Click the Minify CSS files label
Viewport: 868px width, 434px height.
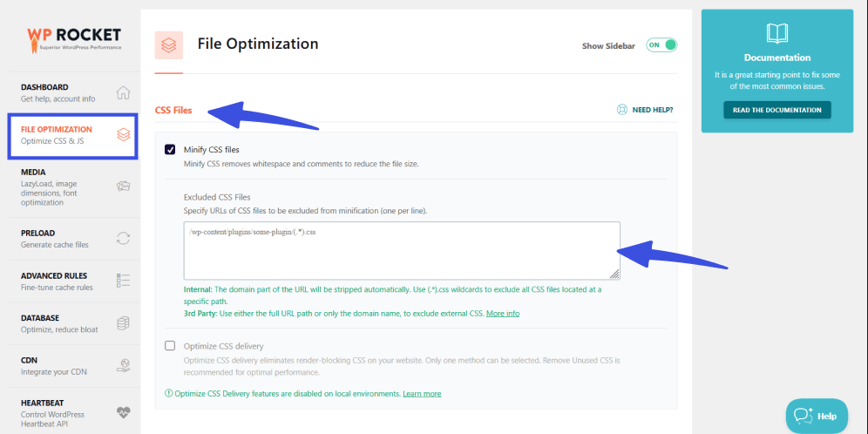click(x=212, y=150)
